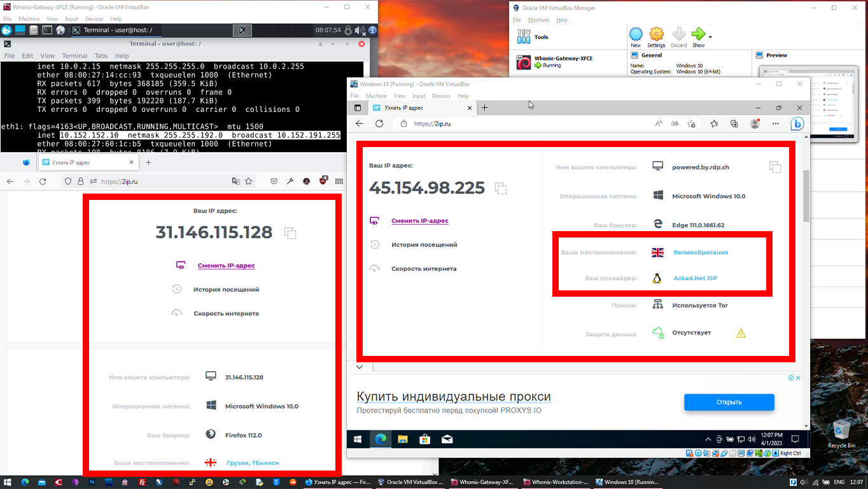Open the Edit menu in XFCE terminal
Image resolution: width=868 pixels, height=489 pixels.
pos(28,56)
